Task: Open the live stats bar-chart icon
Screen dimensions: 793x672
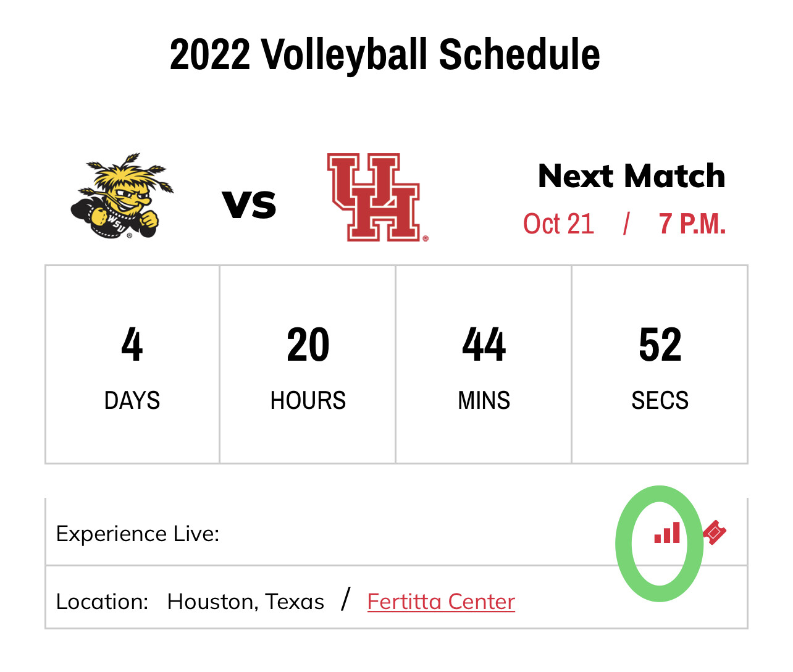Action: [x=667, y=532]
